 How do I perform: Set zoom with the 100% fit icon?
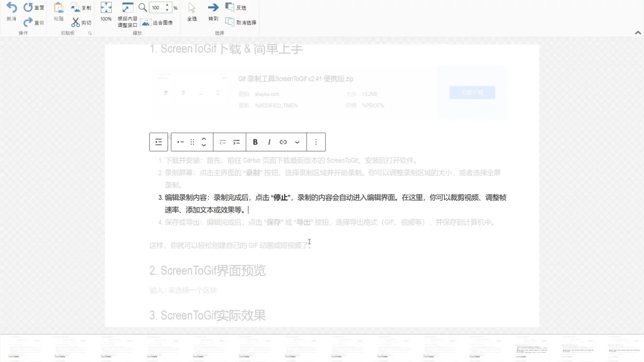pyautogui.click(x=106, y=8)
